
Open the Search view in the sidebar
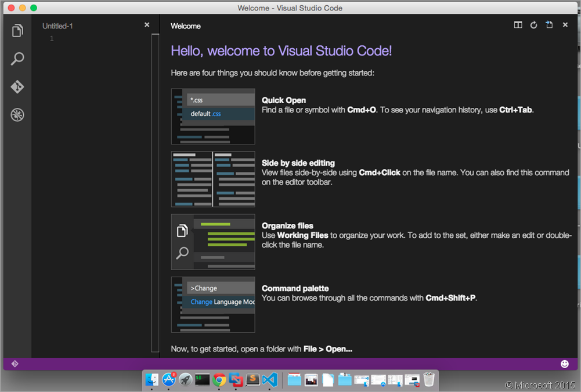pos(17,59)
